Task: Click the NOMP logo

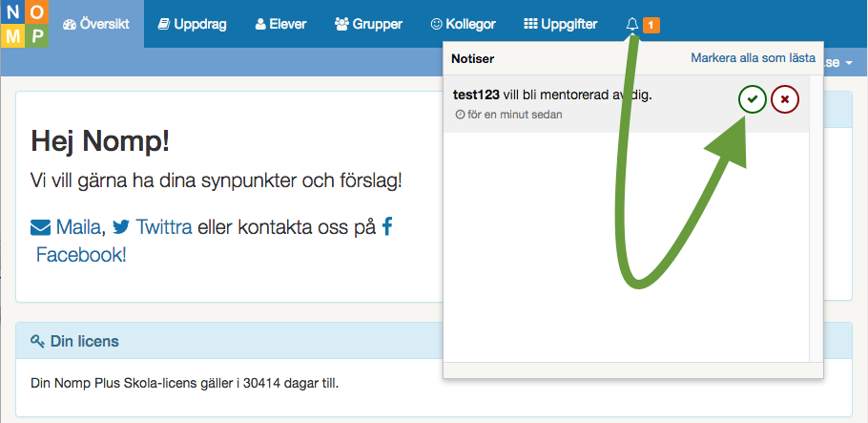Action: tap(24, 24)
